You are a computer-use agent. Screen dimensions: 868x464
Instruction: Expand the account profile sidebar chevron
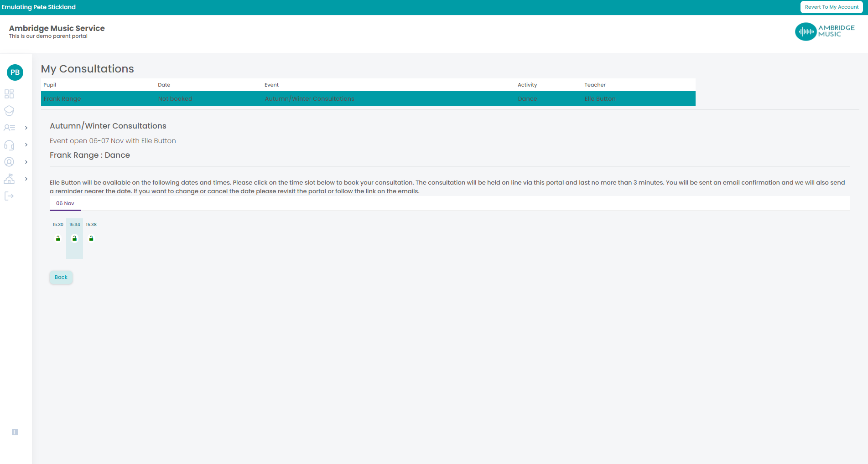click(26, 162)
